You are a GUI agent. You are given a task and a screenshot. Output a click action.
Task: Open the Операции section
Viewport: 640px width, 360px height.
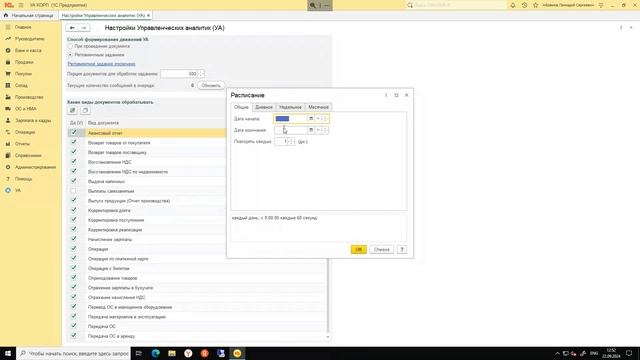click(x=25, y=132)
